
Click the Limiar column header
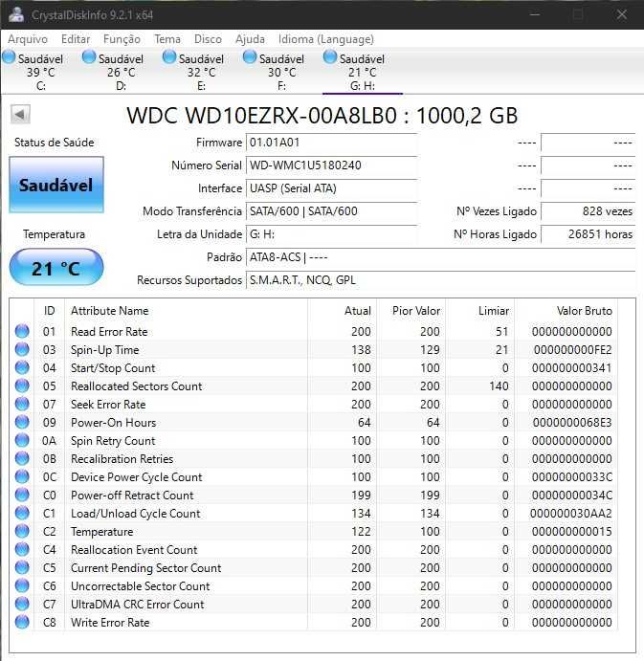[480, 311]
